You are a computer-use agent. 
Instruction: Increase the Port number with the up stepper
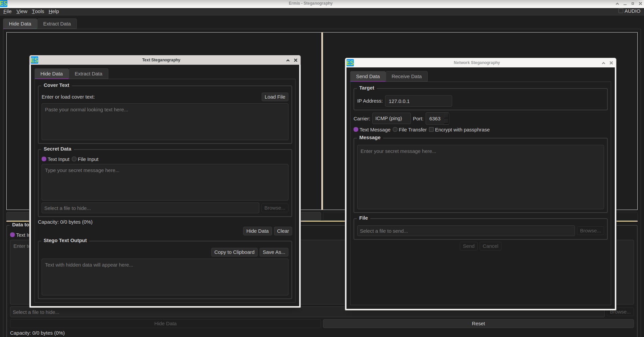pos(446,116)
